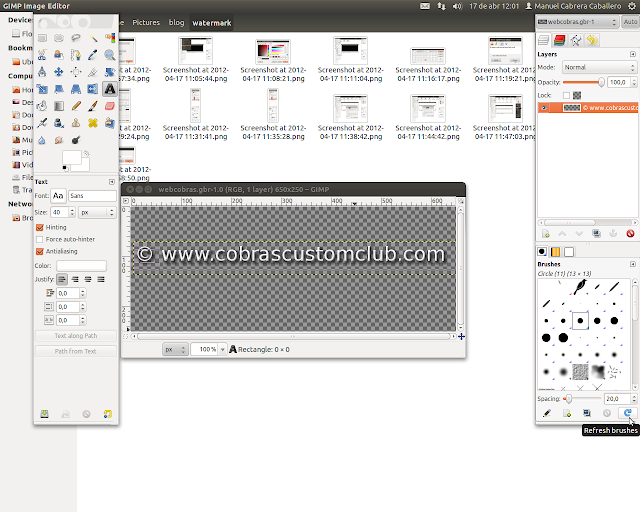640x512 pixels.
Task: Select the Alignment tool
Action: tap(76, 72)
